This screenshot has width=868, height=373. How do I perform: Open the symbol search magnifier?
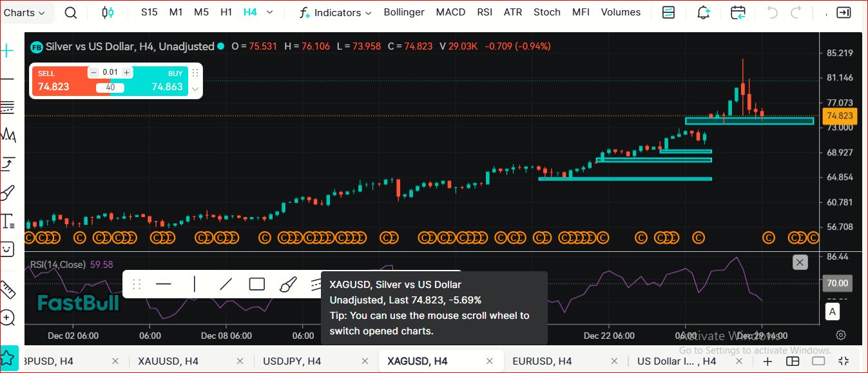point(71,13)
